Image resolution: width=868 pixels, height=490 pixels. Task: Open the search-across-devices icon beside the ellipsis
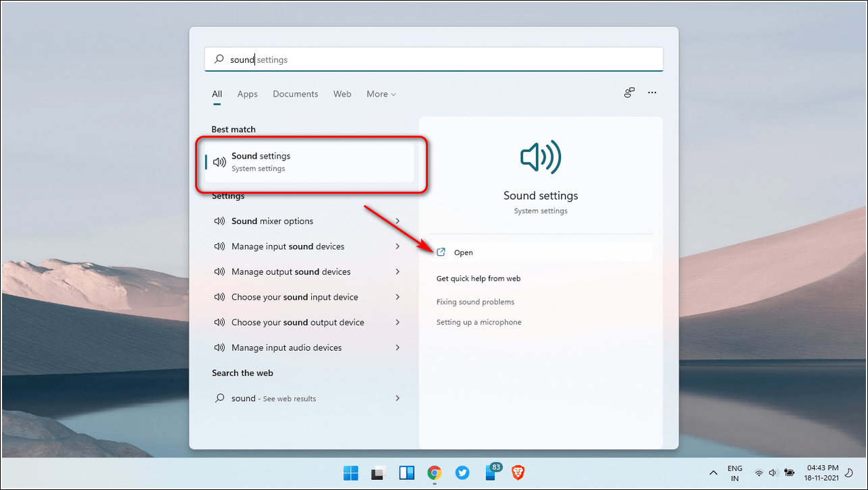pos(629,93)
